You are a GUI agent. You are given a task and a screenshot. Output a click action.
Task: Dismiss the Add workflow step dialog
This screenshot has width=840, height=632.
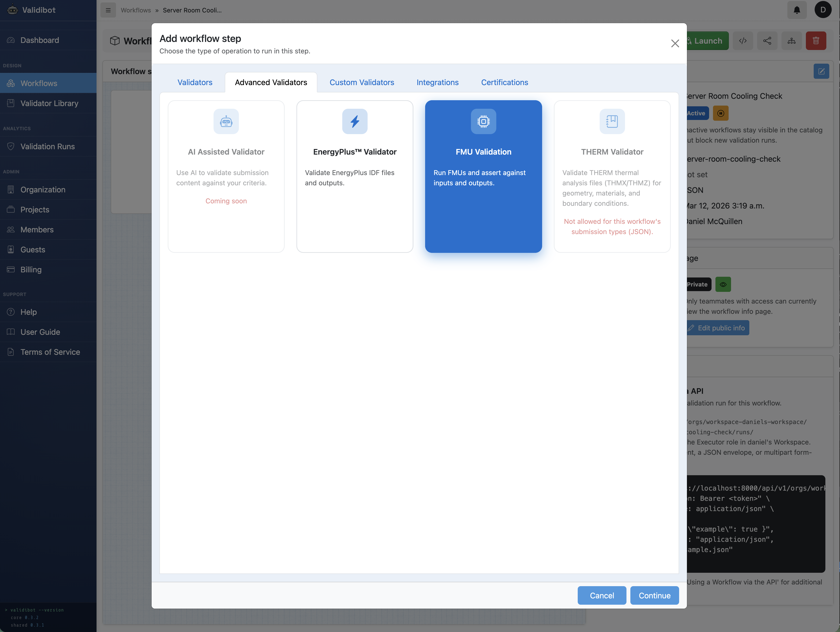pyautogui.click(x=675, y=43)
